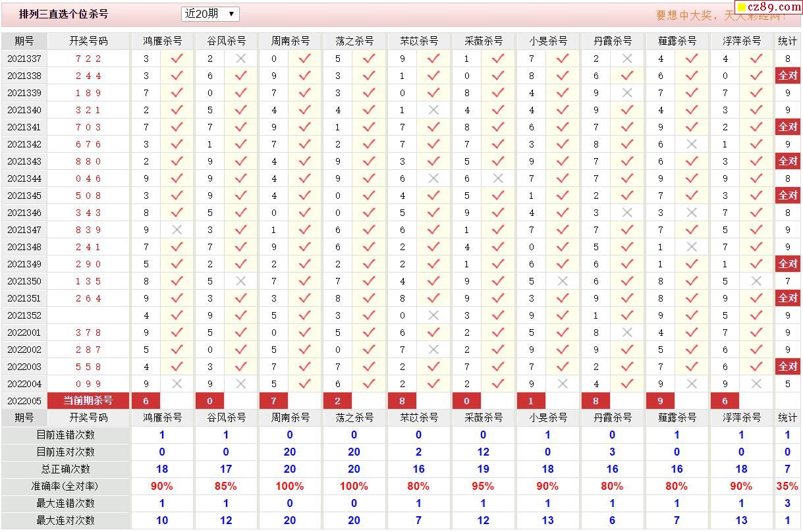Viewport: 803px width, 532px height.
Task: Click the X mark for 薤露杀号 in row 2021346
Action: pos(691,213)
